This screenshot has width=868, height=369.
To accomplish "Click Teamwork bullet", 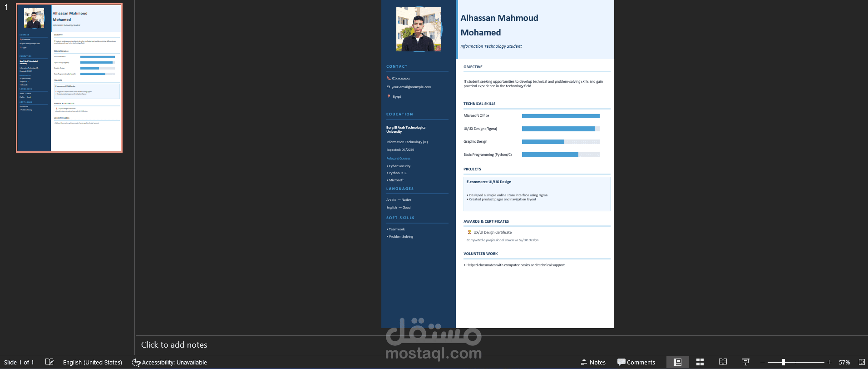I will [395, 229].
